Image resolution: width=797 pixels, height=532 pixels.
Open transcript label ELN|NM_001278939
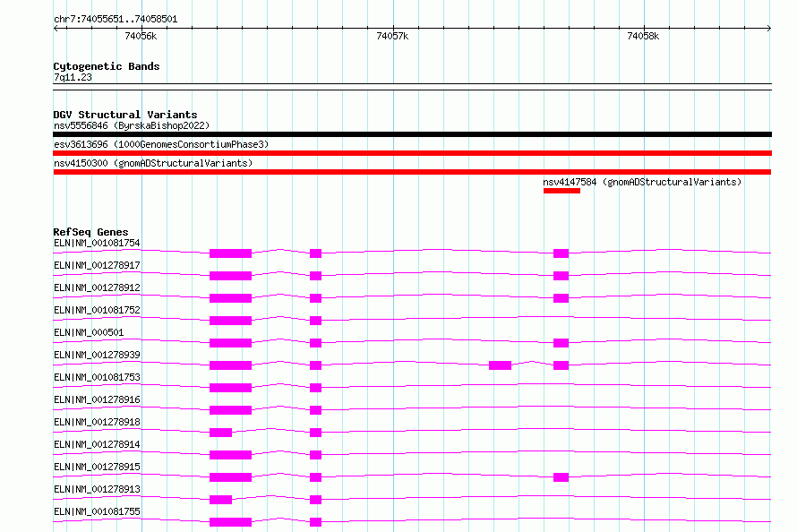(97, 355)
